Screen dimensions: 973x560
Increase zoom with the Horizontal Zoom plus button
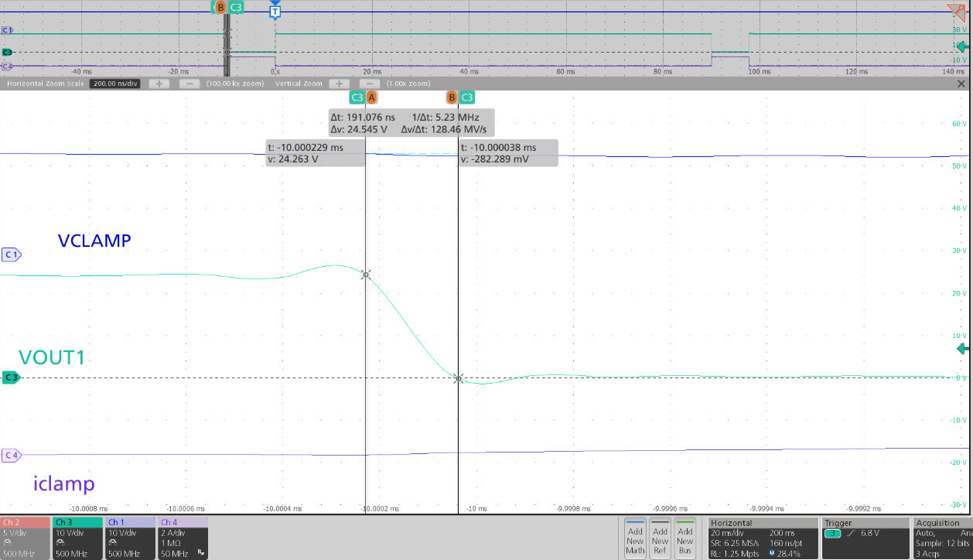tap(161, 84)
